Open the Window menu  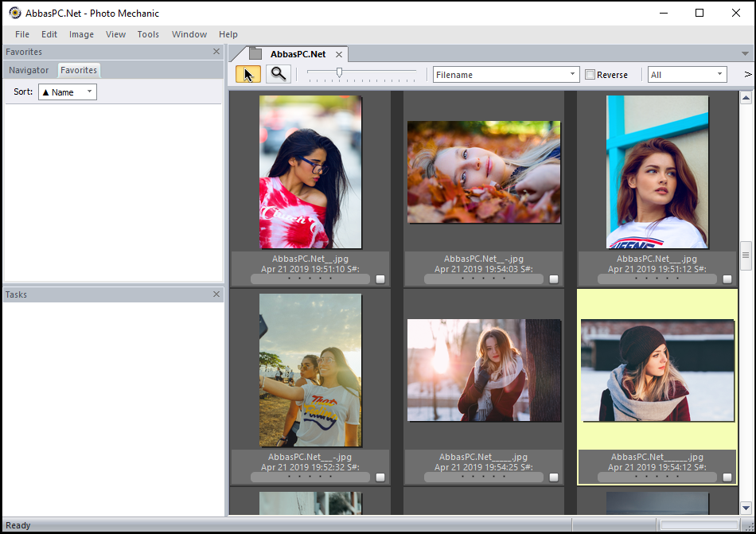coord(189,34)
